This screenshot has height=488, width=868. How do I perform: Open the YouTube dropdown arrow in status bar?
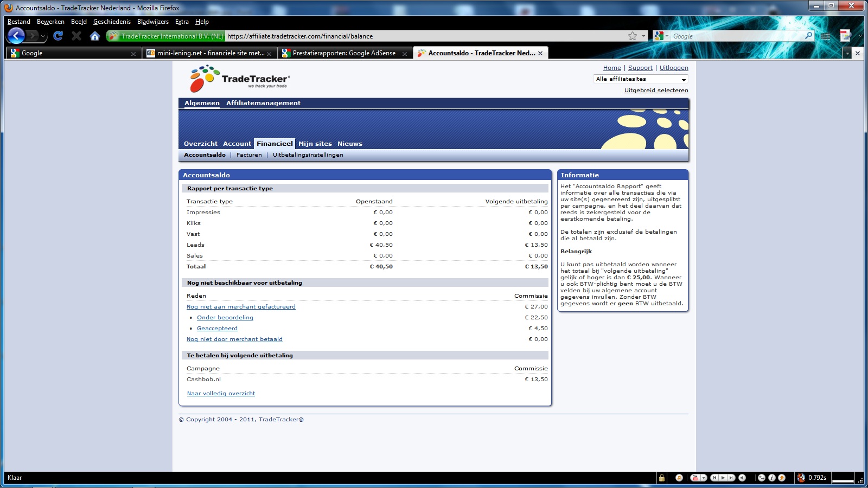(x=704, y=478)
